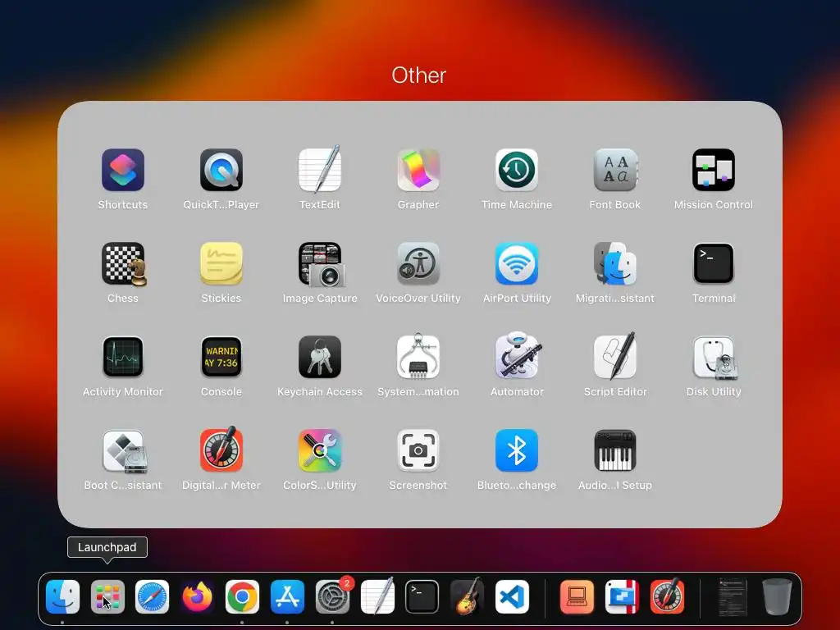Image resolution: width=840 pixels, height=630 pixels.
Task: Launch Time Machine
Action: point(517,171)
